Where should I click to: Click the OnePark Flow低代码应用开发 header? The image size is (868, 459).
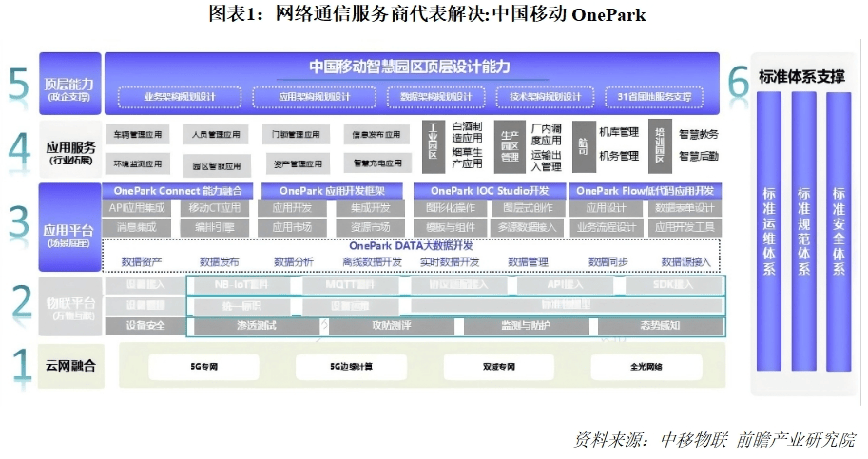[646, 190]
